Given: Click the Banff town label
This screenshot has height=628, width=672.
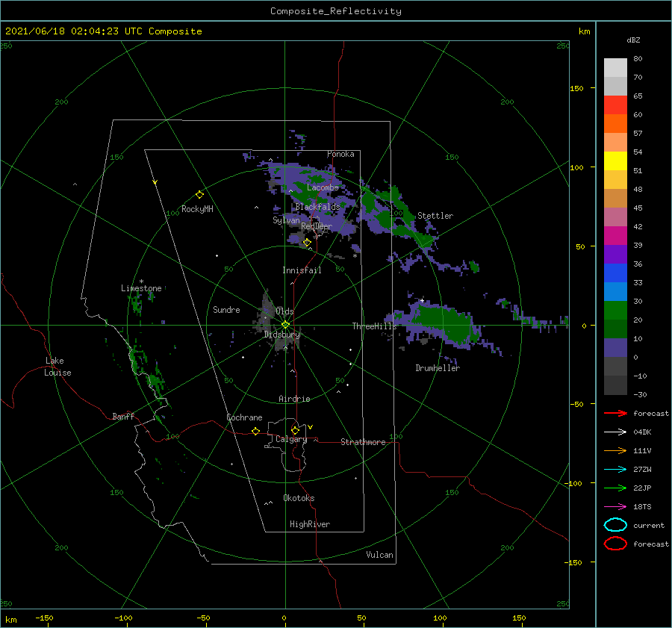Looking at the screenshot, I should (x=123, y=416).
